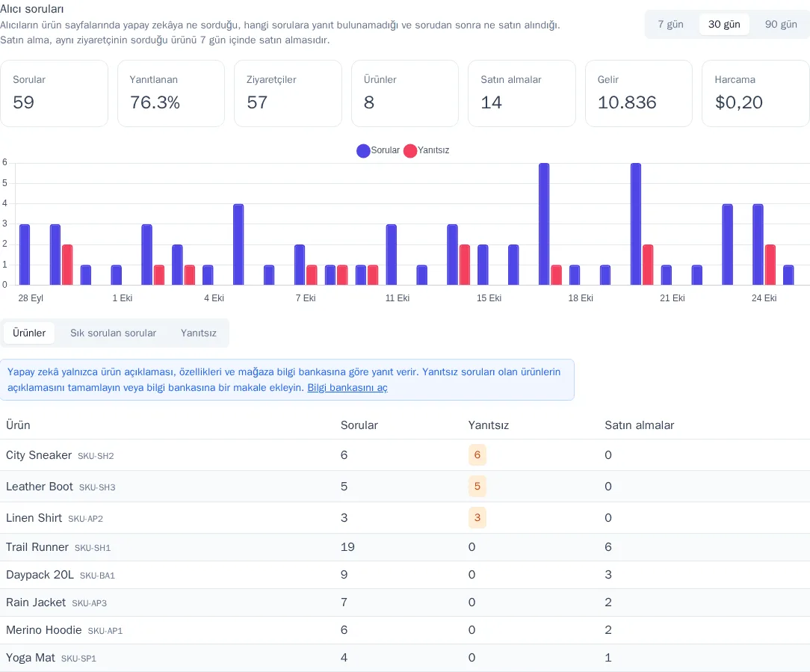Click the 28 Eyl axis label
The width and height of the screenshot is (810, 672).
31,298
